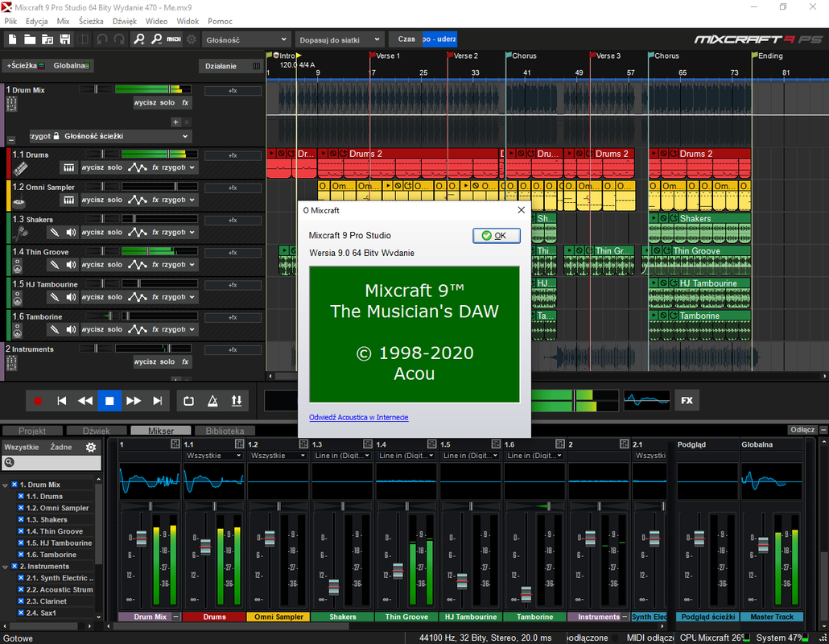
Task: Zoom in with the magnifier plus icon
Action: (139, 39)
